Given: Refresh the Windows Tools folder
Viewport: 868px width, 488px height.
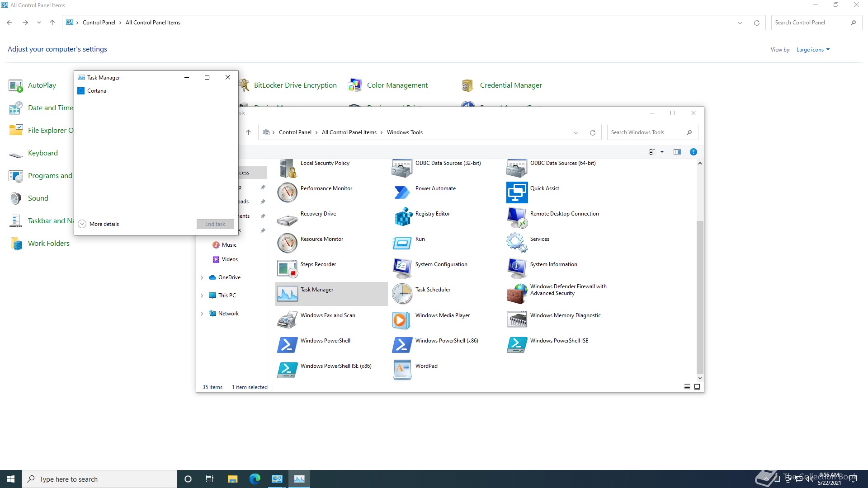Looking at the screenshot, I should pyautogui.click(x=593, y=133).
